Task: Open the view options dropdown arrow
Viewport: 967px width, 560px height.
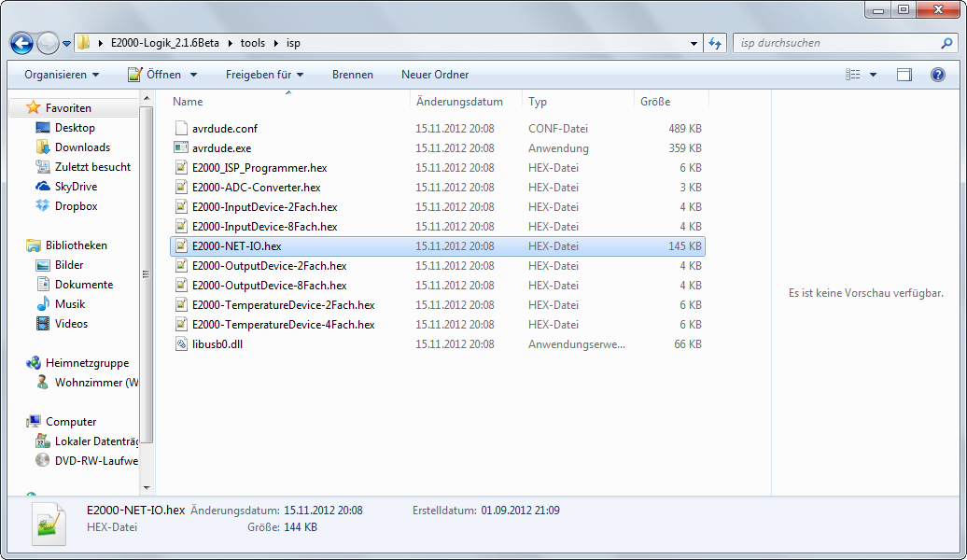Action: (874, 75)
